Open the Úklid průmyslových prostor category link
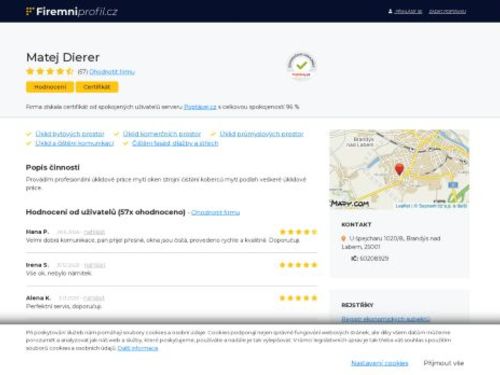The image size is (500, 375). point(262,134)
